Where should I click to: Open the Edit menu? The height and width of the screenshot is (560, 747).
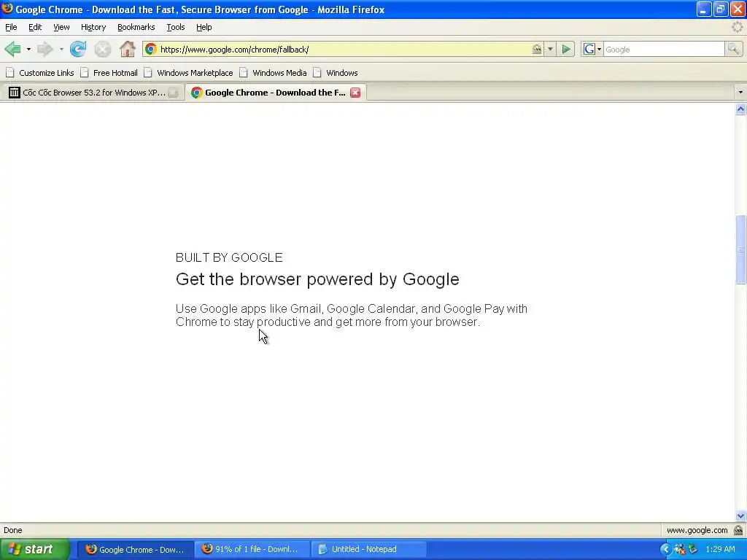point(35,27)
